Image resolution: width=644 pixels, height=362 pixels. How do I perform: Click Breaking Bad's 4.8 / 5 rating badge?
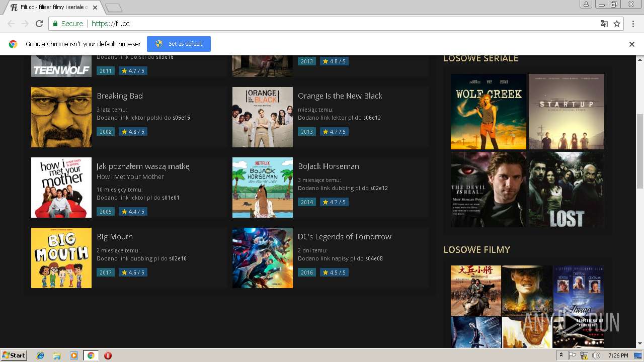133,132
